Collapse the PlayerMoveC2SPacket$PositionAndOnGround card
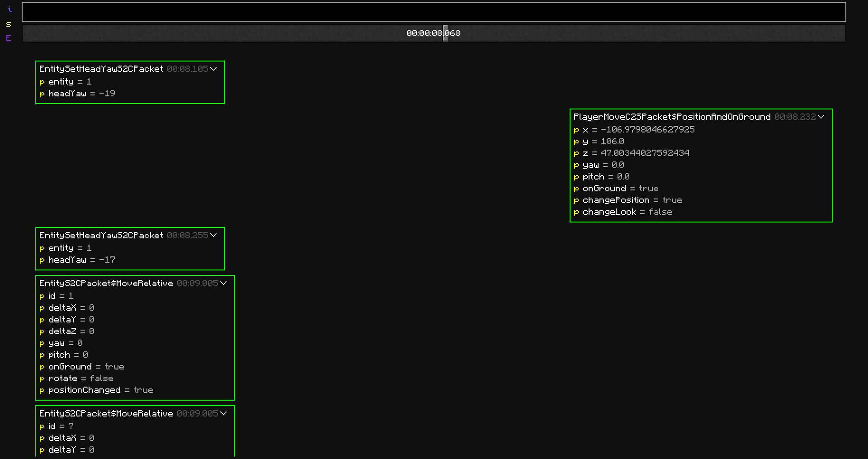The height and width of the screenshot is (459, 868). tap(821, 117)
